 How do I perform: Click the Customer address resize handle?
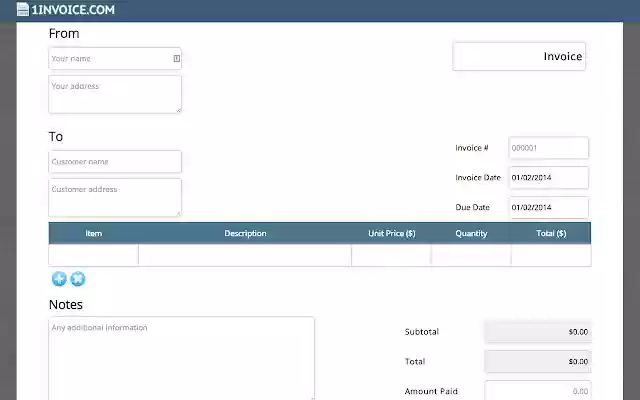[178, 213]
